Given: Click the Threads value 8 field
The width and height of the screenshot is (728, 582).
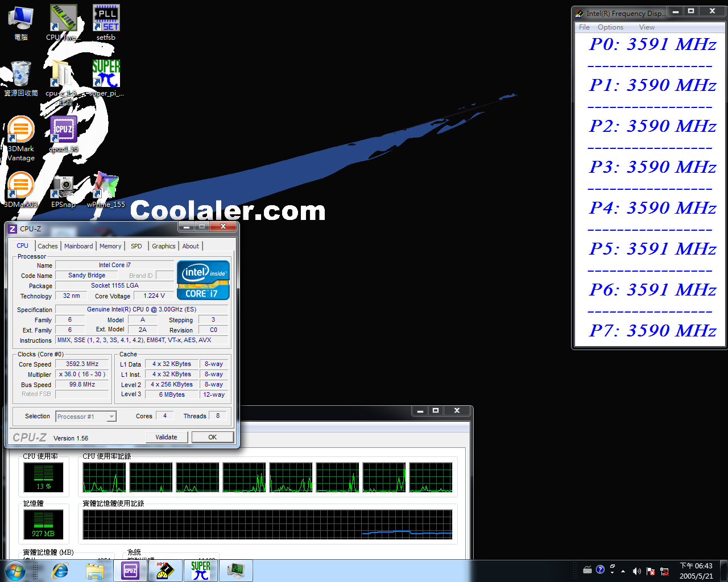Looking at the screenshot, I should [x=218, y=415].
